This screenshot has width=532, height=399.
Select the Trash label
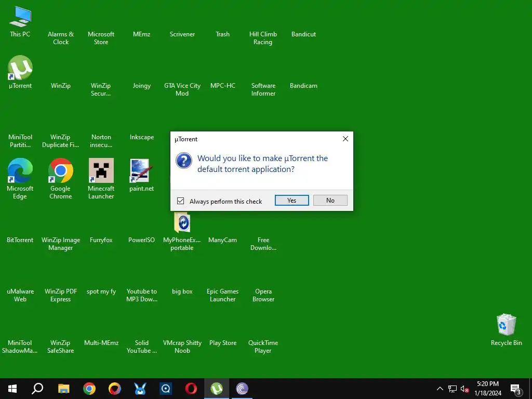(222, 34)
